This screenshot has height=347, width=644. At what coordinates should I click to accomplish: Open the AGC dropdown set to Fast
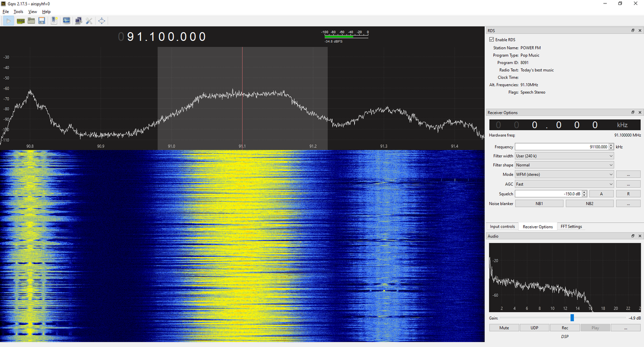[565, 184]
